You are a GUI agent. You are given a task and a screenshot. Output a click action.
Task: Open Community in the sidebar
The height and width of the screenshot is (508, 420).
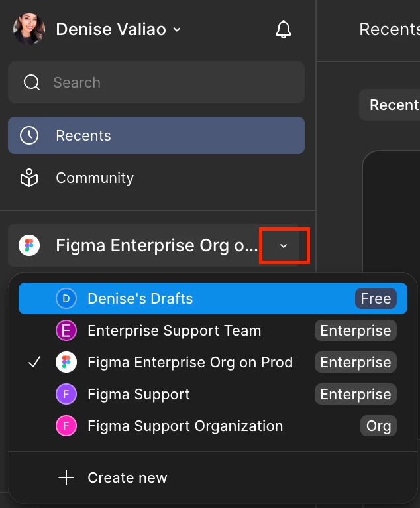coord(156,178)
